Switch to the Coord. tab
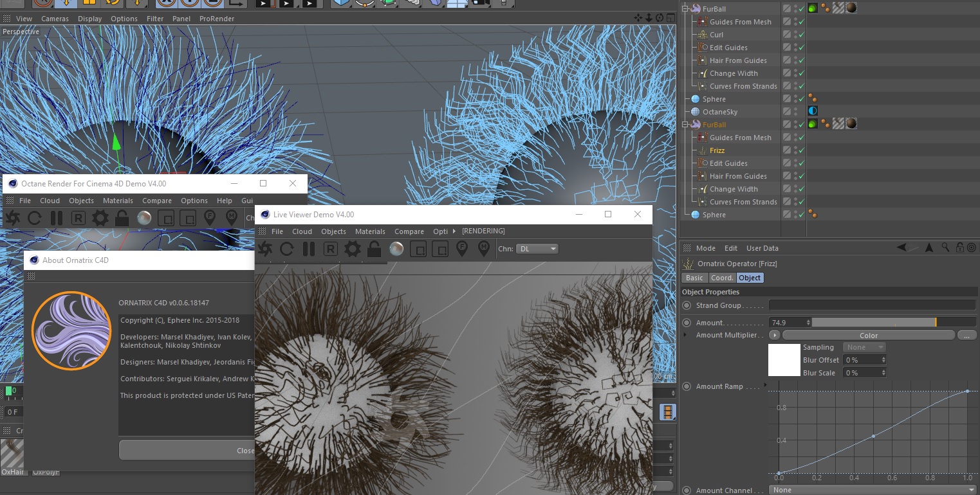Image resolution: width=980 pixels, height=495 pixels. (721, 278)
